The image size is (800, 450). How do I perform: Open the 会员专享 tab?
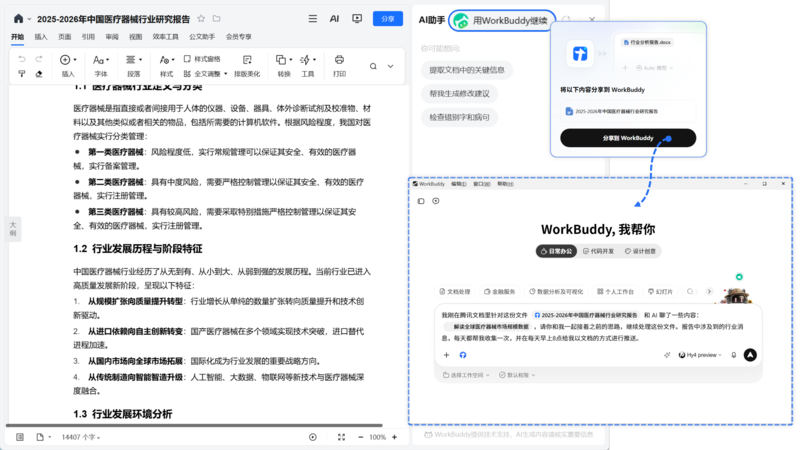[239, 37]
